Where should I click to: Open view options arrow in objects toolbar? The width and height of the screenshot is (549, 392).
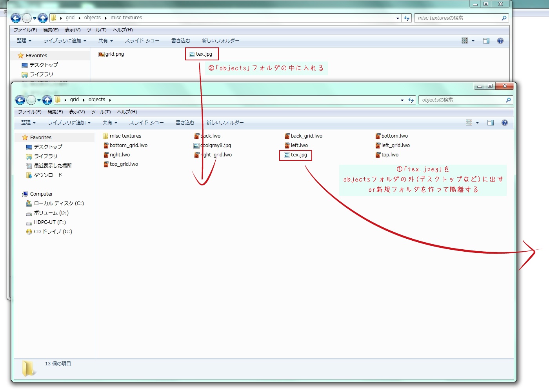(477, 123)
